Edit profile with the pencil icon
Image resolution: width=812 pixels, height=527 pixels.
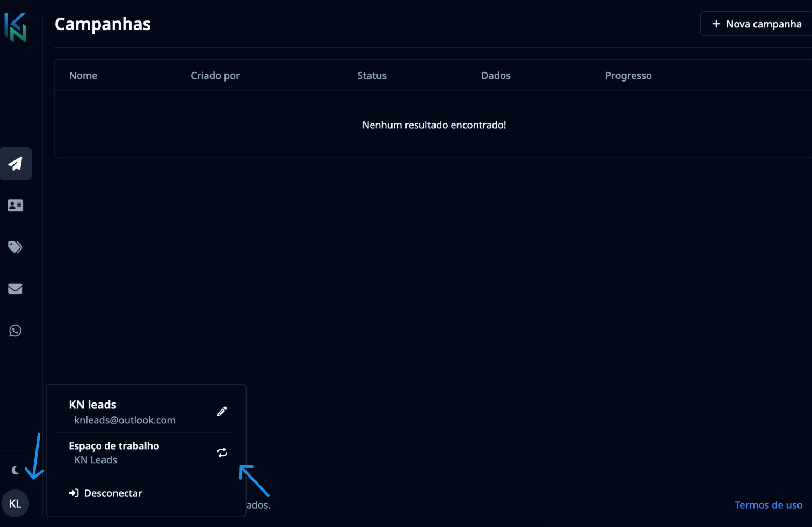pos(222,412)
